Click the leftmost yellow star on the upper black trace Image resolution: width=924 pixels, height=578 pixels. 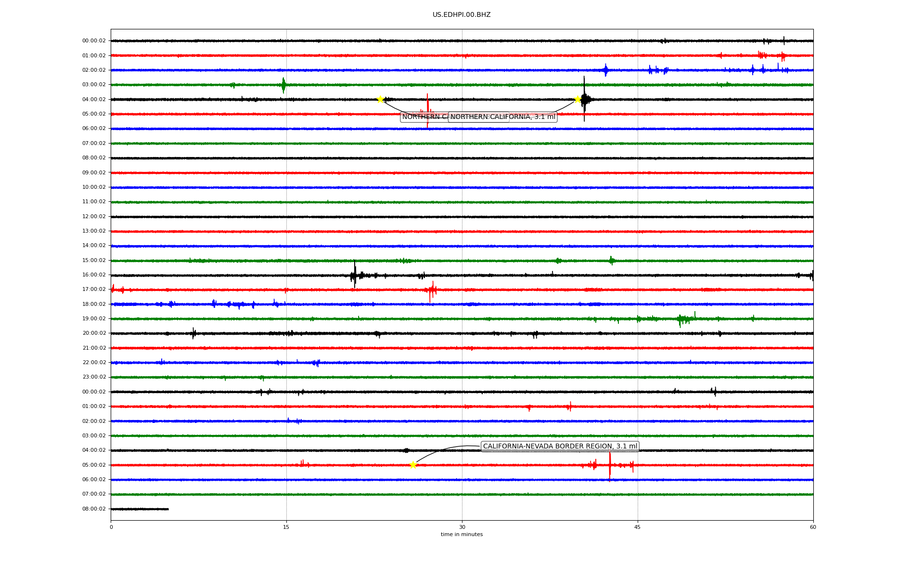[380, 99]
